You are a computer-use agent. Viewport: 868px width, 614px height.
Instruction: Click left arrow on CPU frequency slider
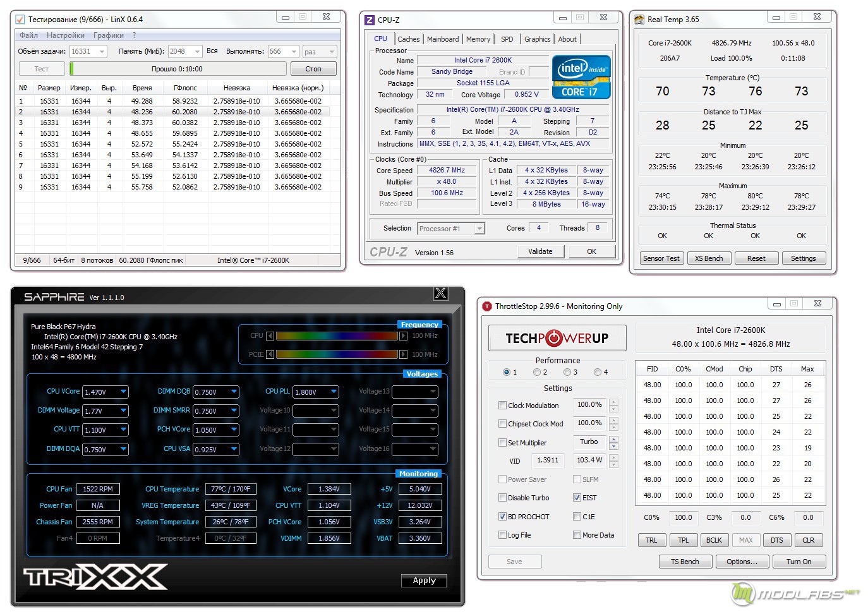point(270,336)
